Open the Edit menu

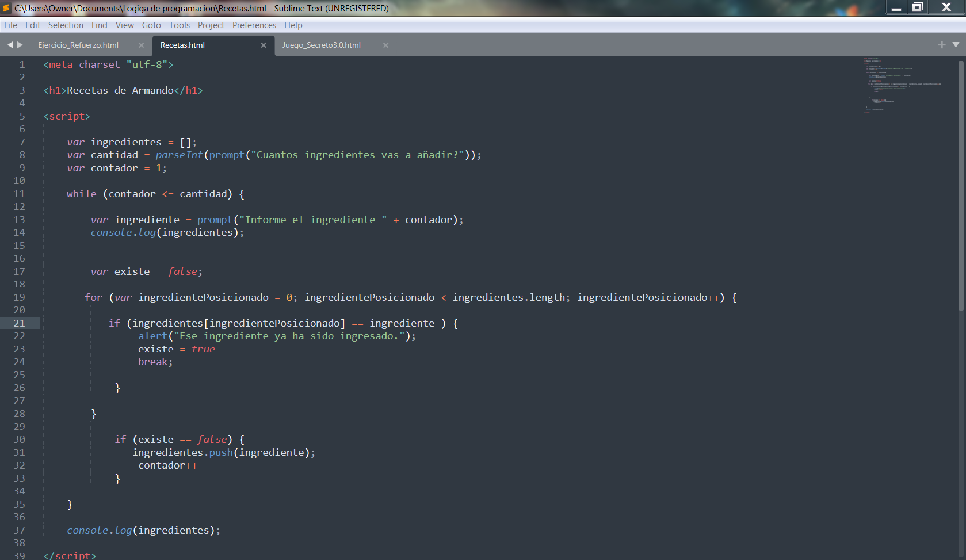(33, 25)
